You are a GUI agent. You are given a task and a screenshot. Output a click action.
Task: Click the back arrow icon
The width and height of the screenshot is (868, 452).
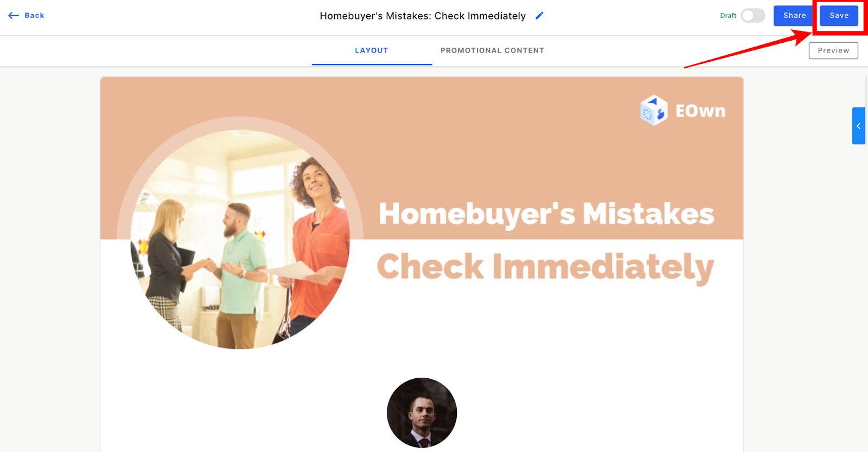pyautogui.click(x=14, y=16)
